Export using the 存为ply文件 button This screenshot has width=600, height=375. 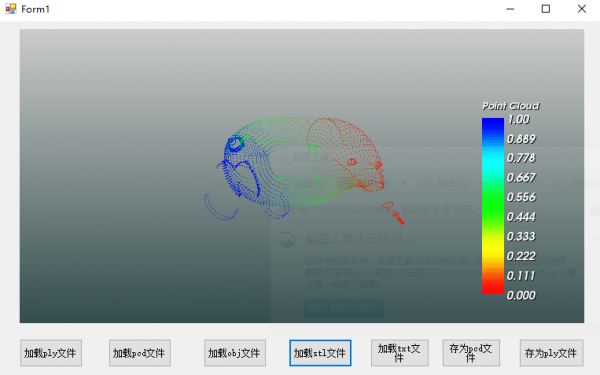coord(551,353)
